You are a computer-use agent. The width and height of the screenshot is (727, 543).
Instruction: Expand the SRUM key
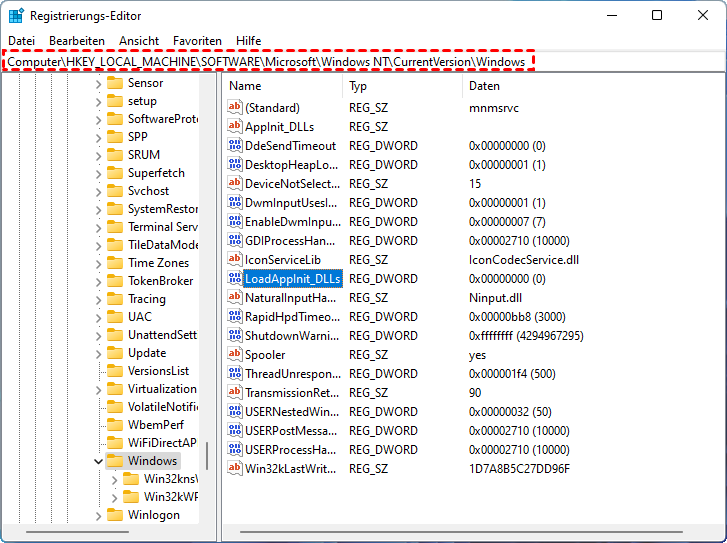click(98, 156)
